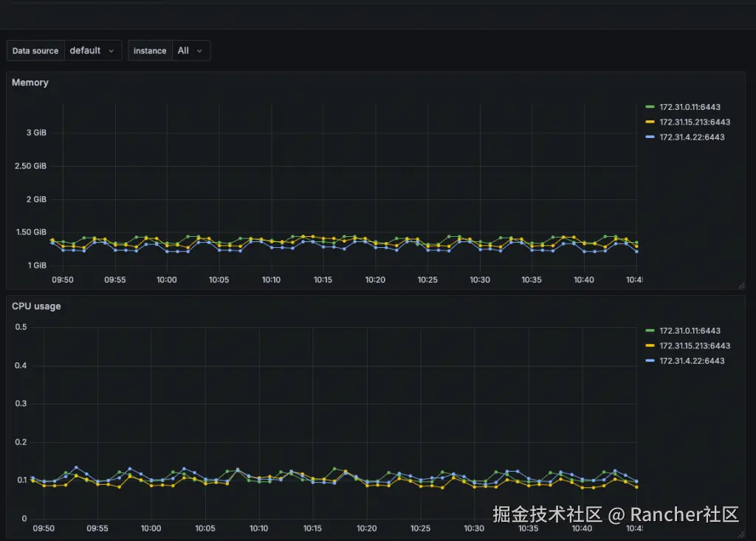Click the 1.50 GiB label on Memory axis

31,232
